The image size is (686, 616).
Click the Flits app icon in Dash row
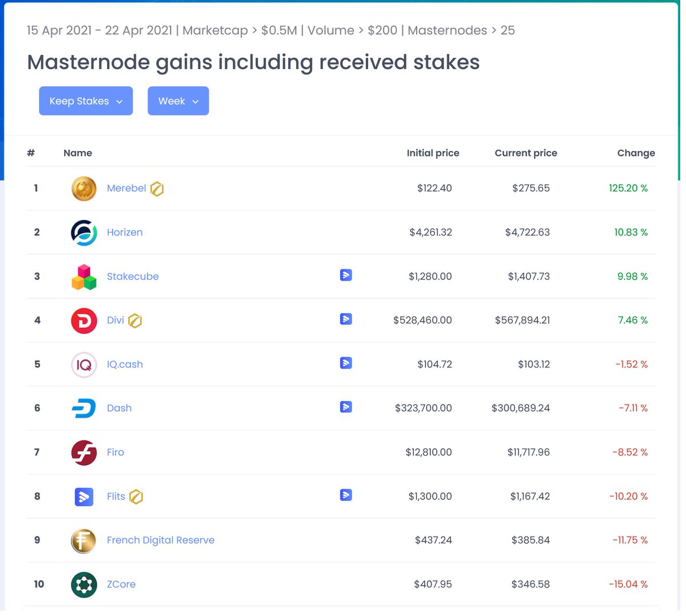346,407
